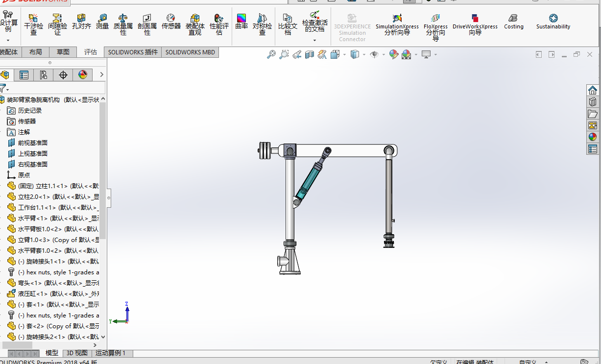Open View Palette in task pane
This screenshot has width=601, height=364.
pyautogui.click(x=593, y=125)
